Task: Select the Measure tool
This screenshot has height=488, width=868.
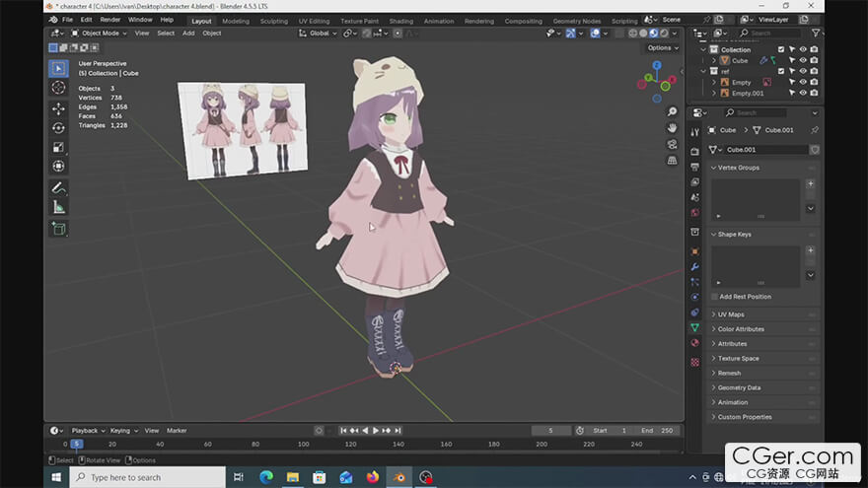Action: click(x=58, y=207)
